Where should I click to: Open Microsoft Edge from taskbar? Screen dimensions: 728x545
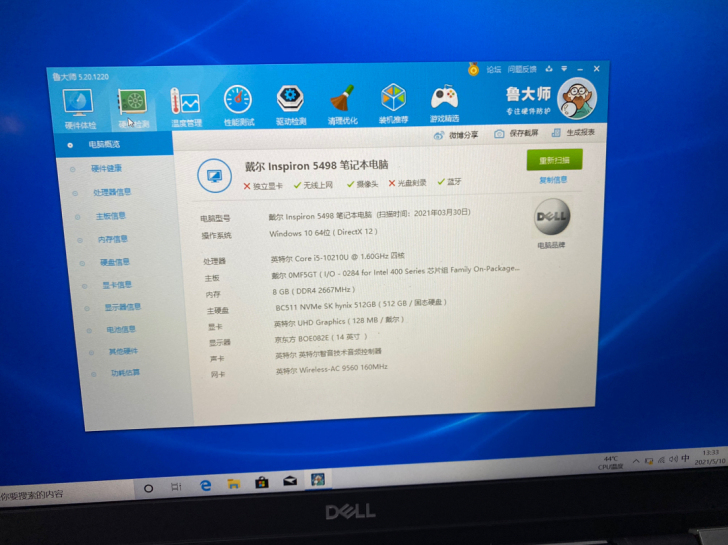(x=205, y=485)
